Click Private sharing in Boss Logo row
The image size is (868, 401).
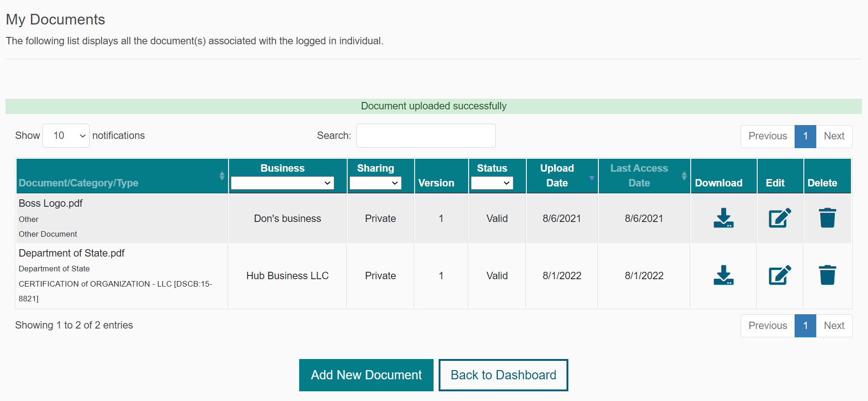pyautogui.click(x=380, y=219)
